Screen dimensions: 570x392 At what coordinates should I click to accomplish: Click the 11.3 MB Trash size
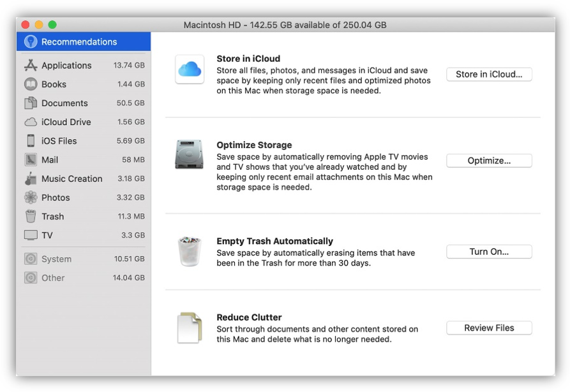click(x=131, y=216)
